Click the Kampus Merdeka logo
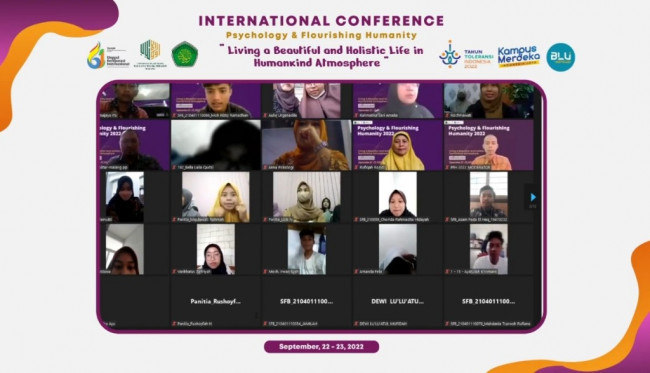The height and width of the screenshot is (373, 650). (x=519, y=57)
